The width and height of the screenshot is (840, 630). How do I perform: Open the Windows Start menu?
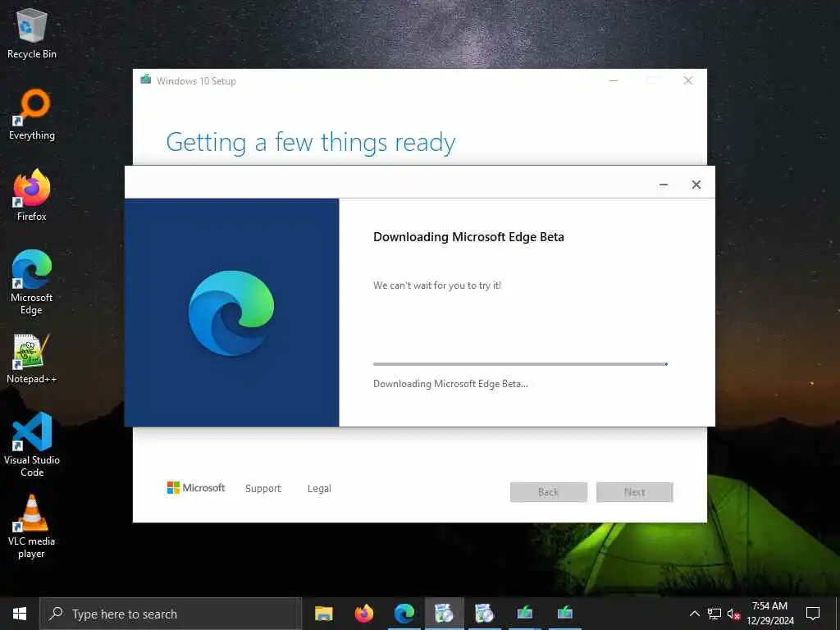click(20, 614)
